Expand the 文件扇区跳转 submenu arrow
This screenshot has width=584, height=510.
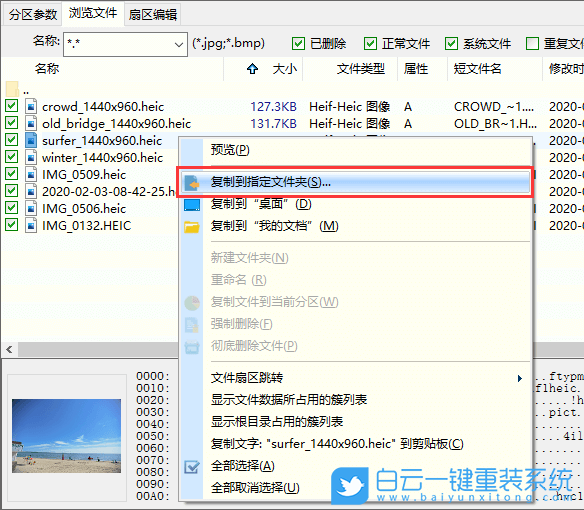520,378
